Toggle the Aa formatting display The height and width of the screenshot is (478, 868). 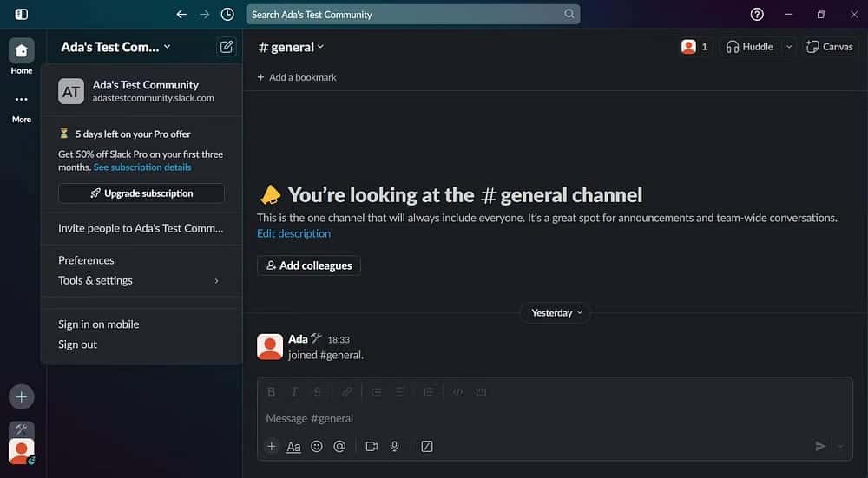[x=294, y=447]
